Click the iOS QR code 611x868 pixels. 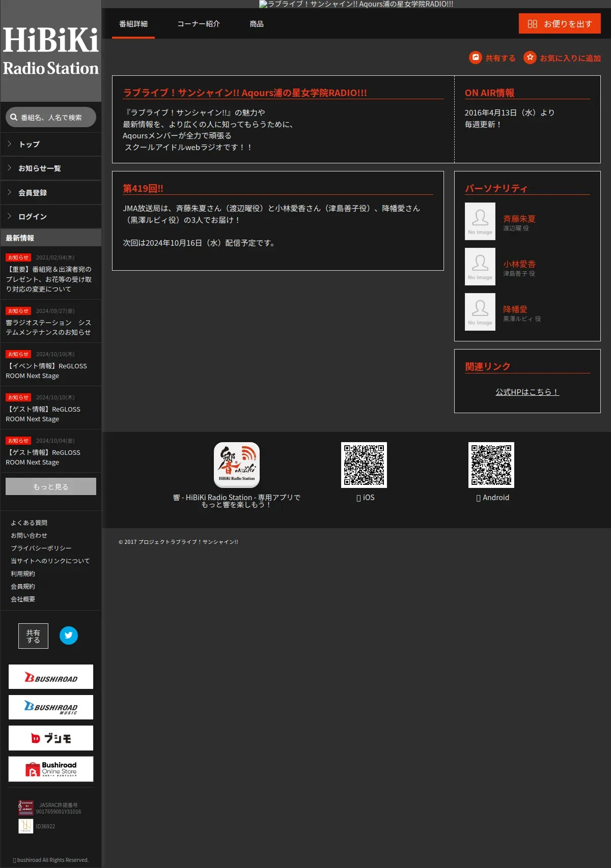pos(364,465)
